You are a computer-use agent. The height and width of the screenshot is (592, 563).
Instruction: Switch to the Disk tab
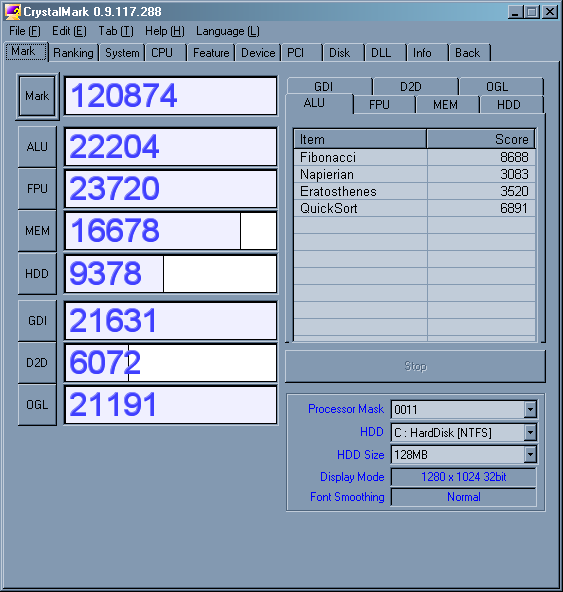[343, 52]
